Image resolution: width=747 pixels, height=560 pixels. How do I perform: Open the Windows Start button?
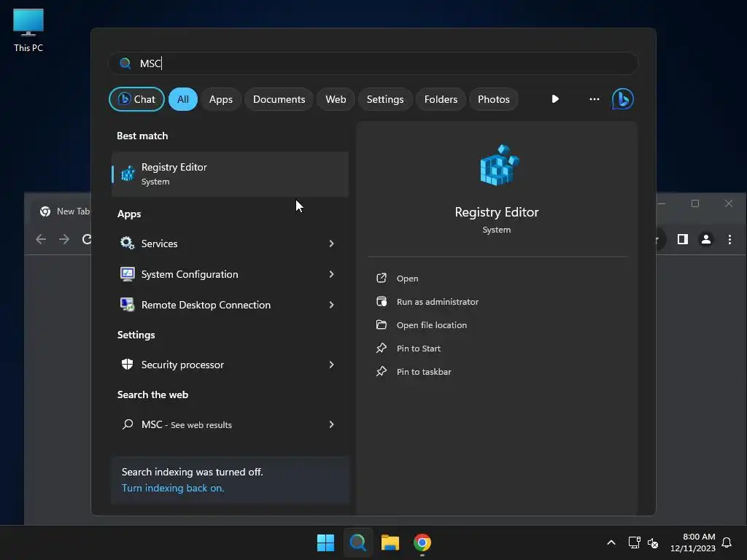pyautogui.click(x=326, y=542)
